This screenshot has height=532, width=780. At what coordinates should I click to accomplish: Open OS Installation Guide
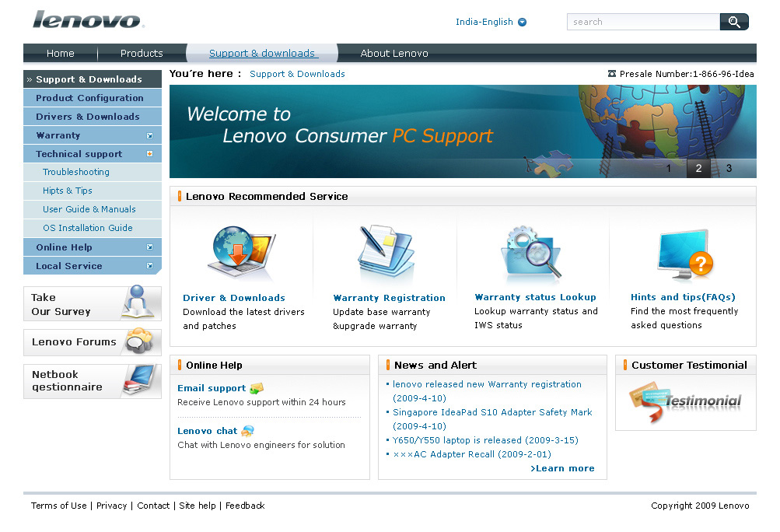93,228
